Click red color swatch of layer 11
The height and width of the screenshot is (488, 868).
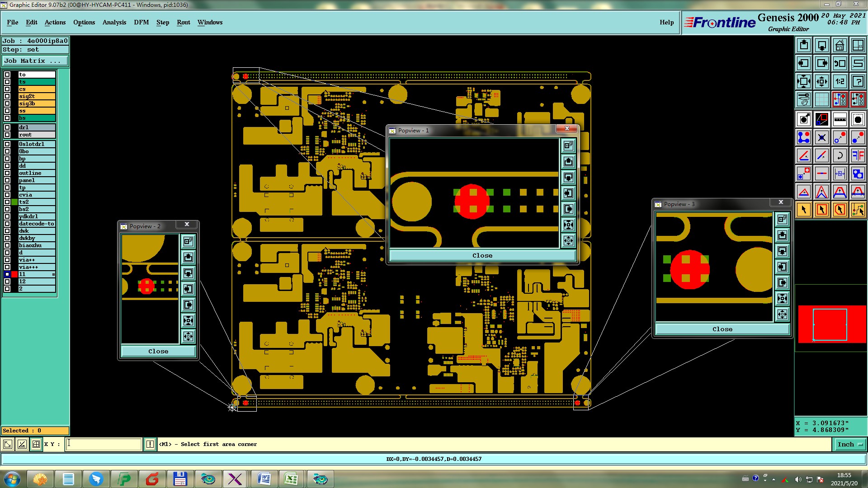(14, 274)
